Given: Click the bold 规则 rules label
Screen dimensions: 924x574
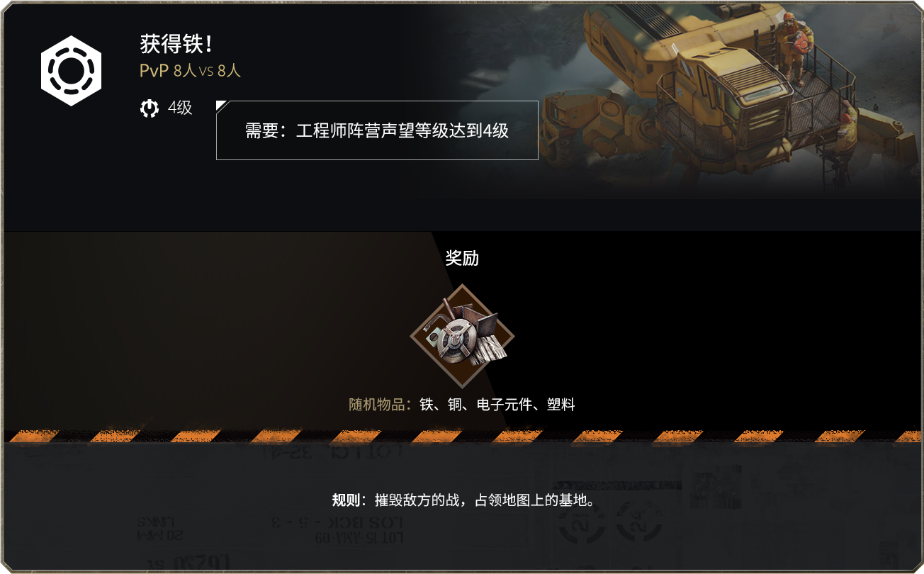Looking at the screenshot, I should point(346,500).
